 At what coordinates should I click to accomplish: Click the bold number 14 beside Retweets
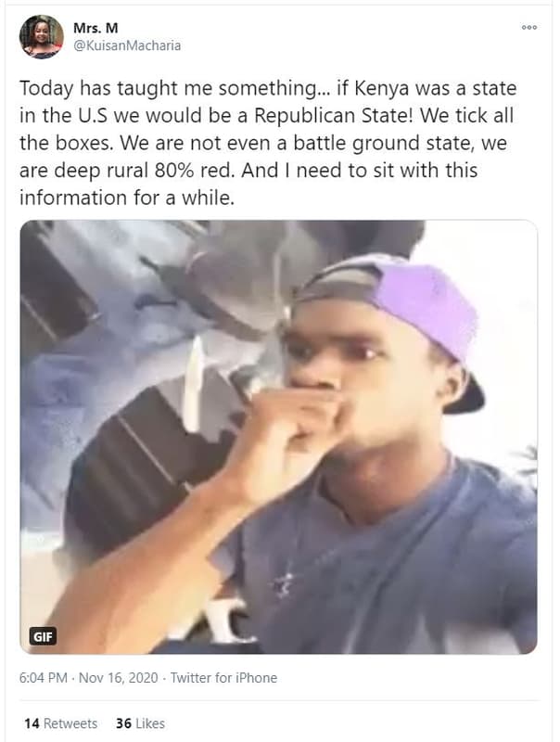pos(32,723)
